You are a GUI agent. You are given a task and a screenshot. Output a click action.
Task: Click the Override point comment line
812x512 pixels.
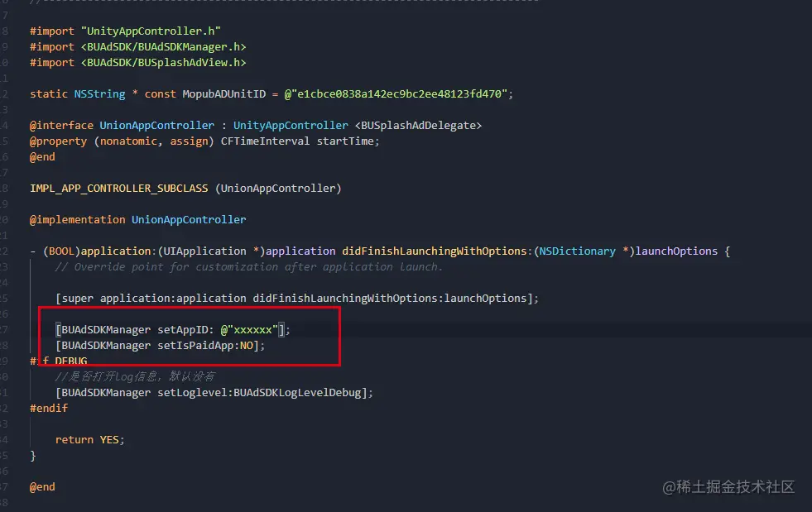point(248,267)
